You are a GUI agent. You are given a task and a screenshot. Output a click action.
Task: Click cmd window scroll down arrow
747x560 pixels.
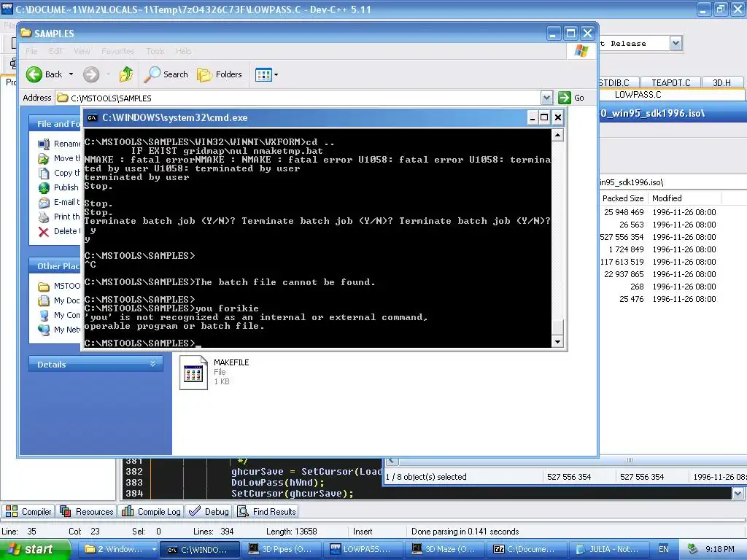tap(557, 341)
